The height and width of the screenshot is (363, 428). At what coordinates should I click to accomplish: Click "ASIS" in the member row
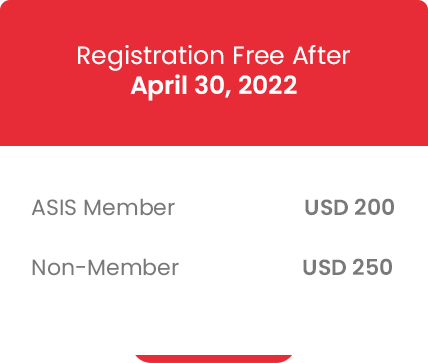click(54, 208)
